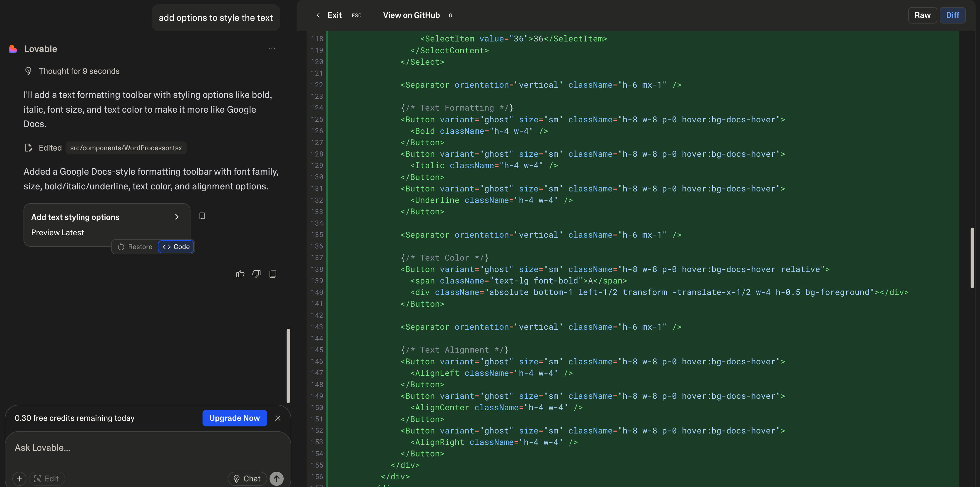Toggle Edit mode in prompt box
980x487 pixels.
pyautogui.click(x=47, y=479)
